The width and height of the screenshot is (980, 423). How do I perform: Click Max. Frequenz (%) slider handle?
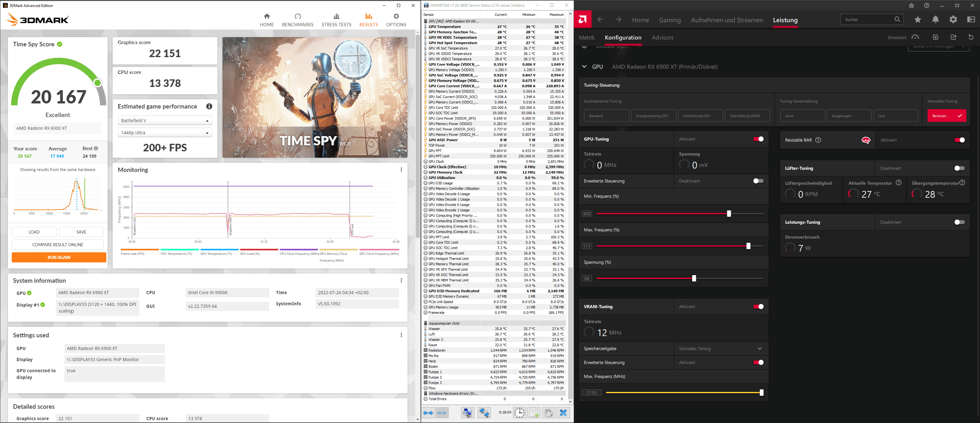coord(748,246)
